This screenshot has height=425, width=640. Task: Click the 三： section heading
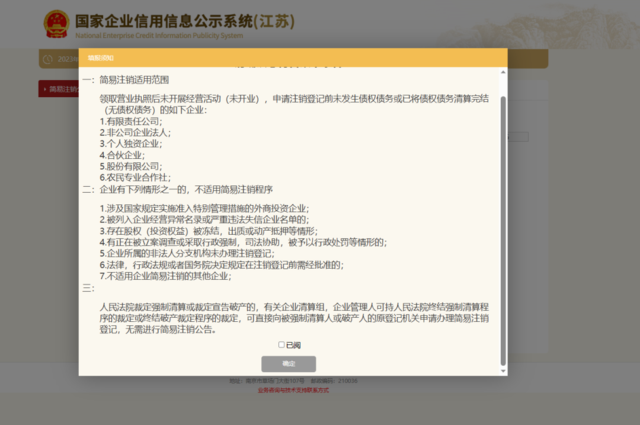89,287
